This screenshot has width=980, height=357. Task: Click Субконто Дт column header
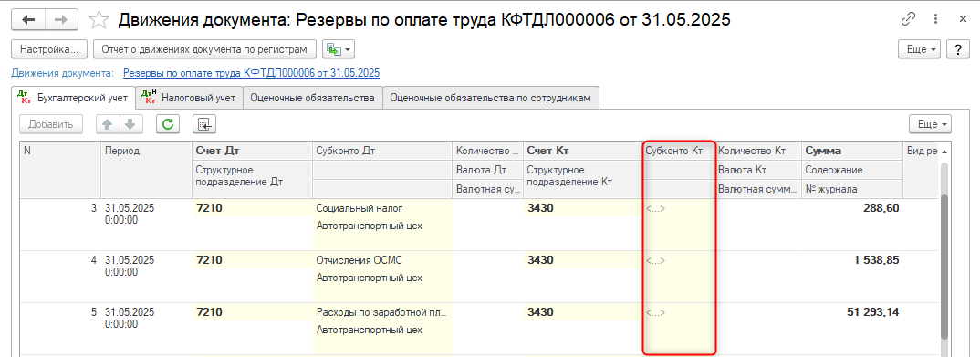click(x=381, y=151)
